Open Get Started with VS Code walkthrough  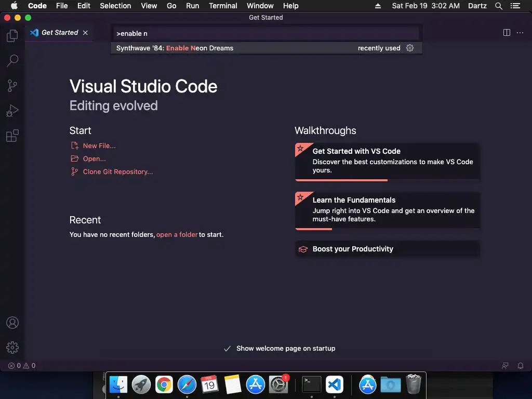click(x=388, y=162)
